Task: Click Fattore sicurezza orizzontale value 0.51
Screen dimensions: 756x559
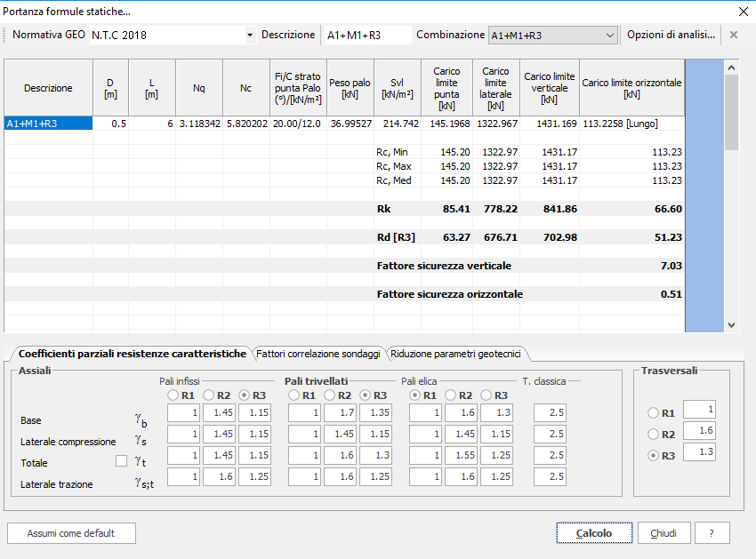Action: [672, 294]
